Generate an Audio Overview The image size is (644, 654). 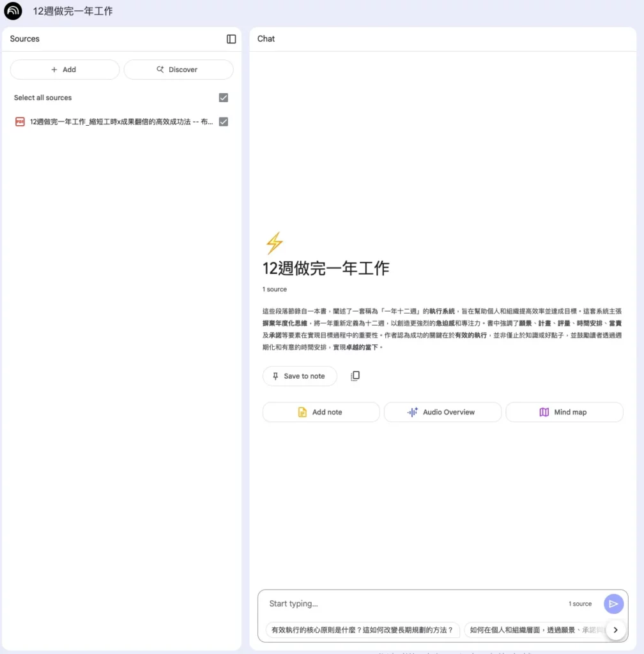pyautogui.click(x=442, y=412)
